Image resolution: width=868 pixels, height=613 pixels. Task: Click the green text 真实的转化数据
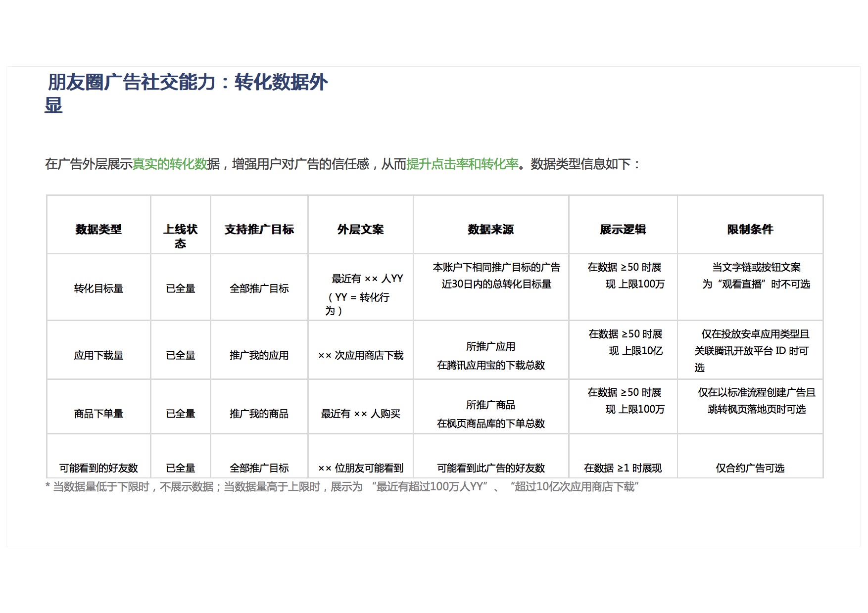(x=169, y=164)
